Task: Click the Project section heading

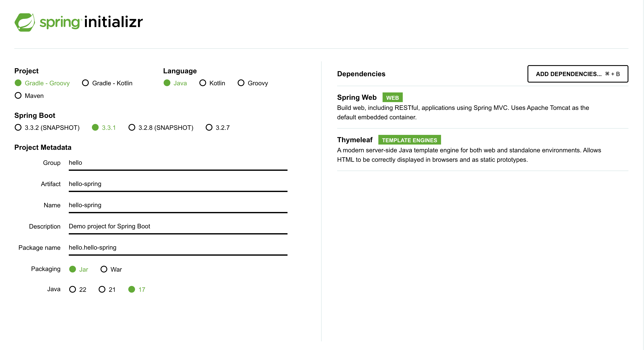Action: click(26, 71)
